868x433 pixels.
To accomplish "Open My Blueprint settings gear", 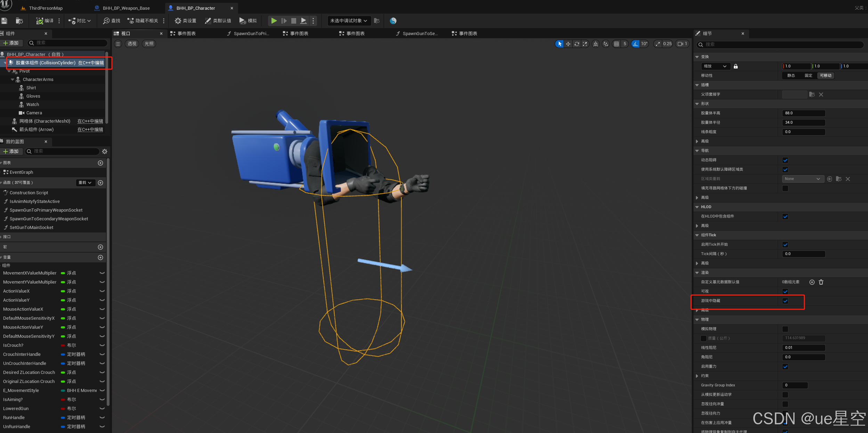I will 105,152.
